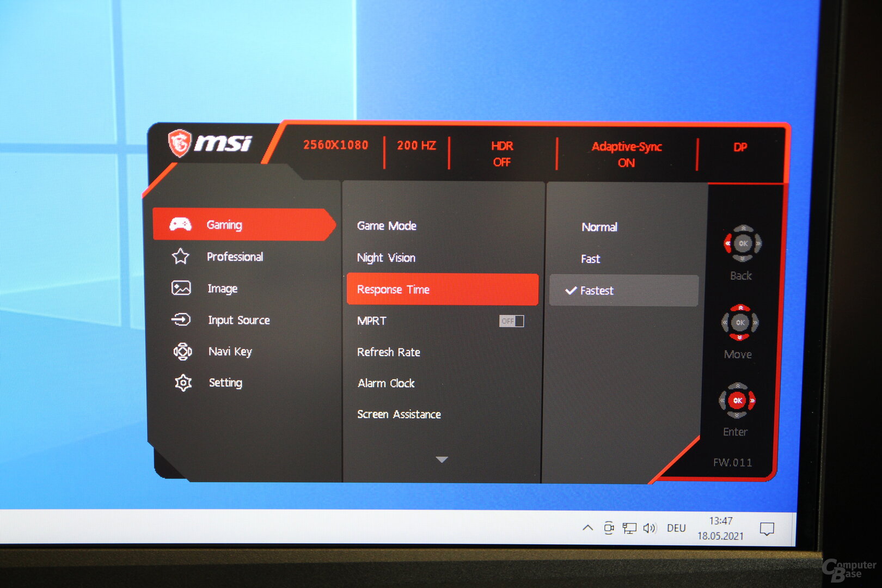
Task: Select the highlighted Response Time item
Action: coord(443,289)
